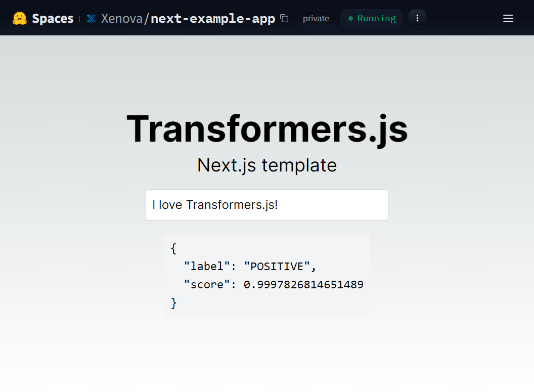Click inside the sentiment text input field
534x392 pixels.
(x=266, y=204)
